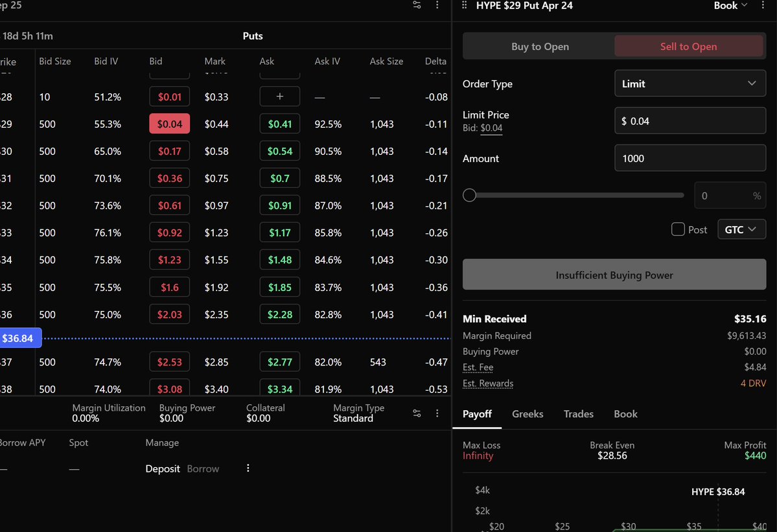Click Est. Rewards label
The image size is (777, 532).
pyautogui.click(x=487, y=384)
